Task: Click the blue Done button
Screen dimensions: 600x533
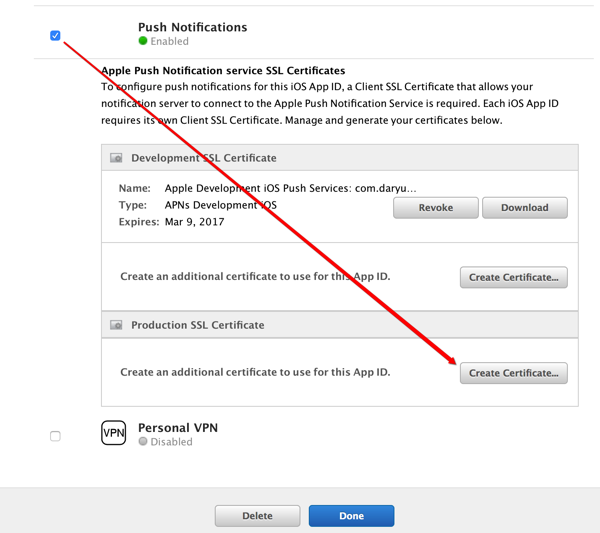Action: [351, 516]
